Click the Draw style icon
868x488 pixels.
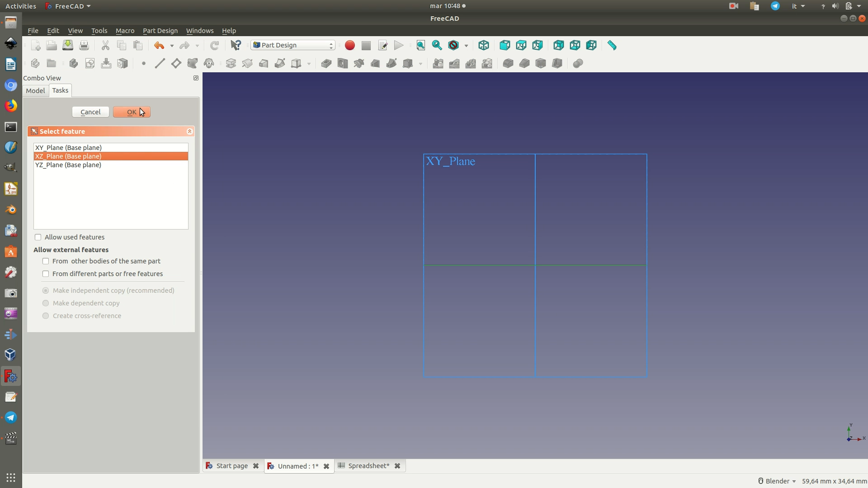click(x=453, y=45)
